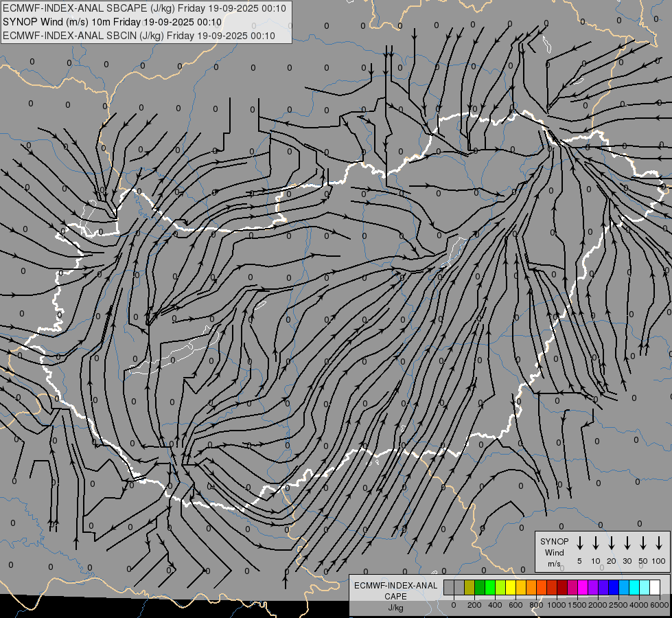The width and height of the screenshot is (672, 618).
Task: Select the bright yellow CAPE legend swatch
Action: tap(511, 587)
